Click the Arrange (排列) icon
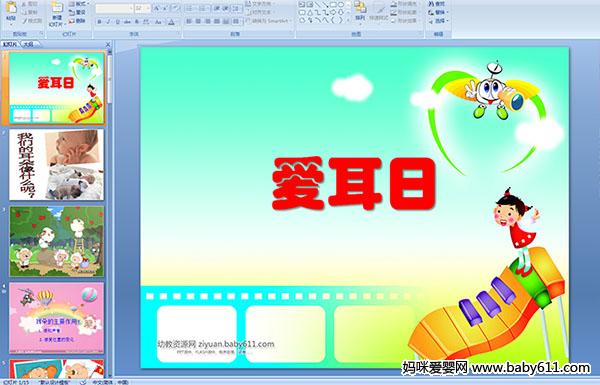The width and height of the screenshot is (600, 385). coord(360,9)
